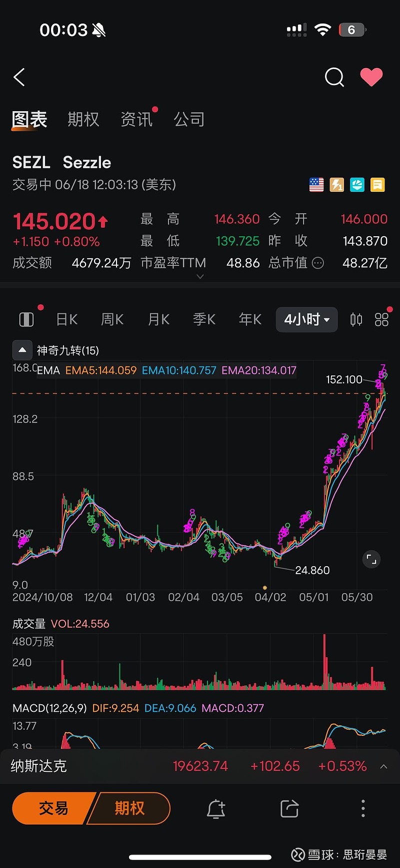
Task: Tap the DEA:9.066 MACD value
Action: pyautogui.click(x=170, y=708)
